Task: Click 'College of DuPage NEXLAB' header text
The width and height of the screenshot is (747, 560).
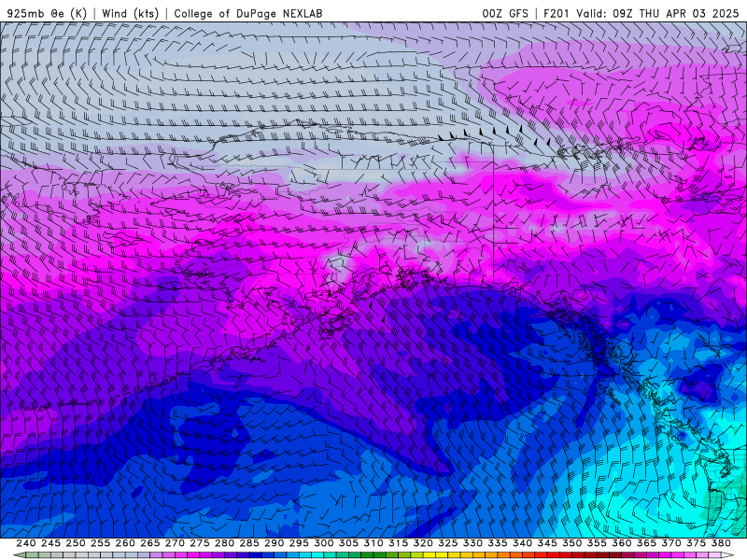Action: click(x=248, y=13)
